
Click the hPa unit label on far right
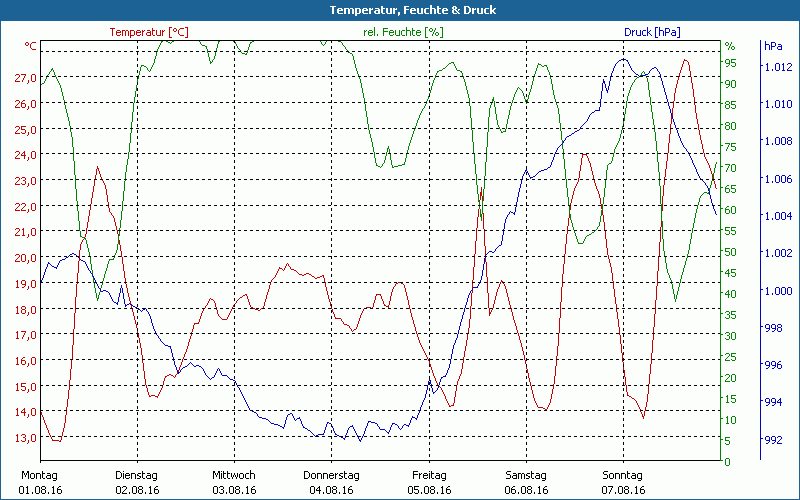[773, 46]
